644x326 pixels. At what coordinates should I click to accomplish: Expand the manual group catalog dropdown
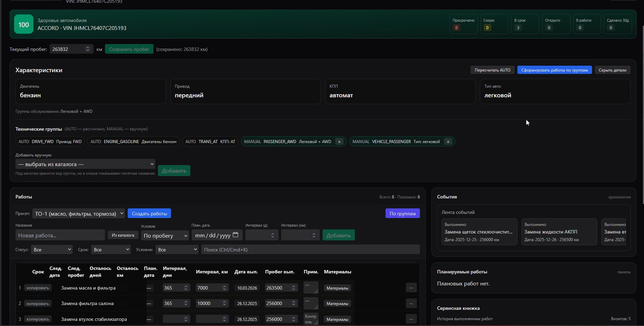85,164
